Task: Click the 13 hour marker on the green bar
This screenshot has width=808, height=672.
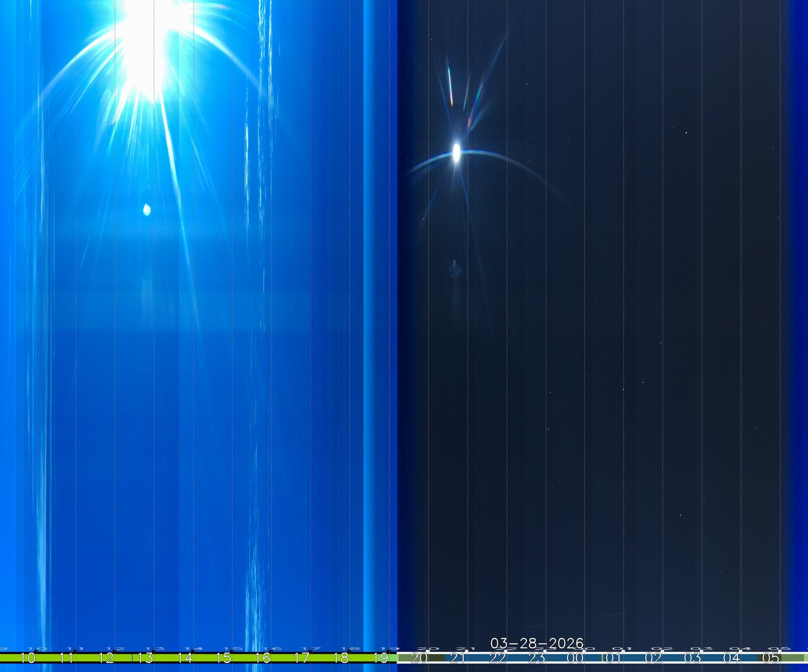Action: pos(145,658)
